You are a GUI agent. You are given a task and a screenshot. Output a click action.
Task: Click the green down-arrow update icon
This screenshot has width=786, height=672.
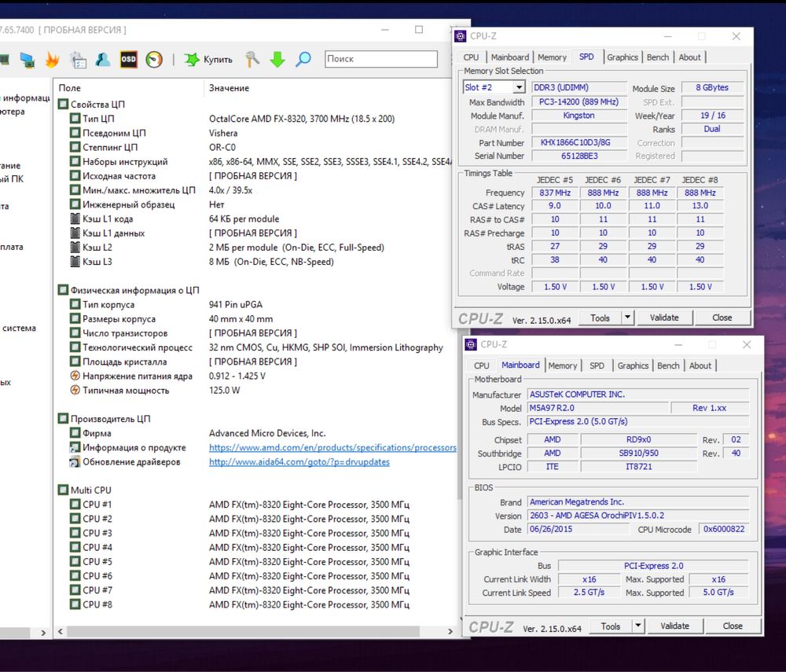tap(277, 60)
